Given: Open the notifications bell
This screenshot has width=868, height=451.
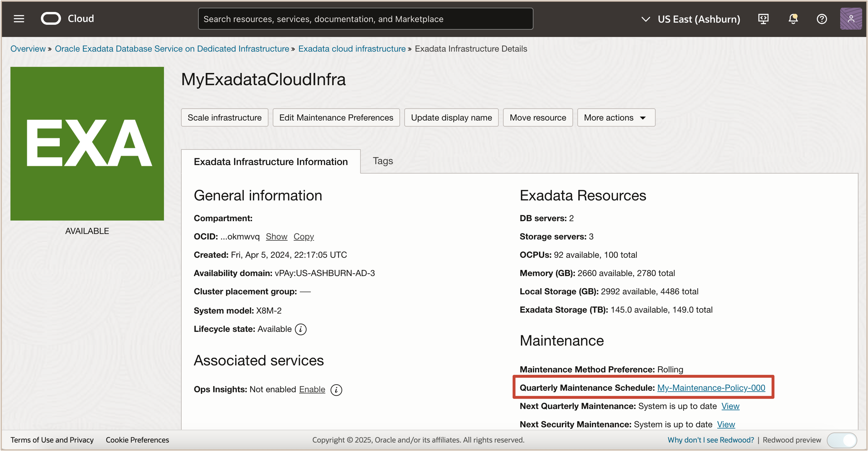Looking at the screenshot, I should coord(793,19).
